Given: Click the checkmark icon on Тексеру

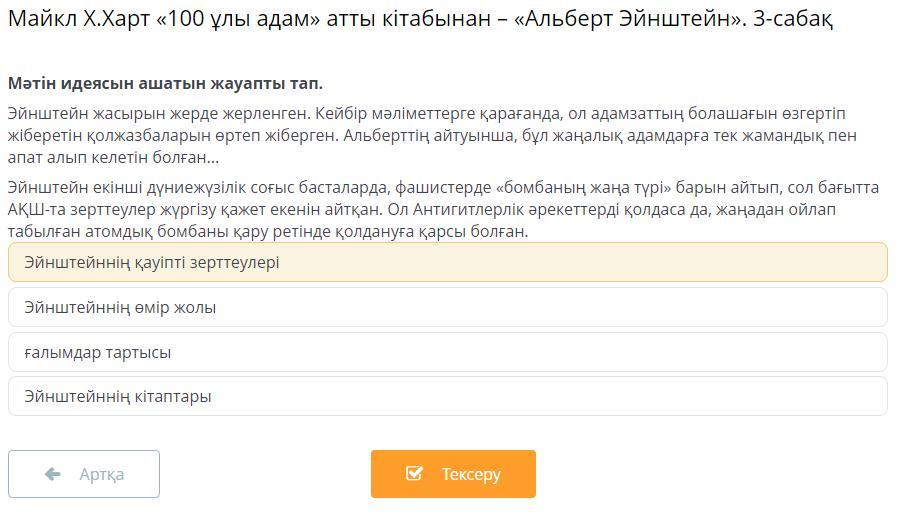Looking at the screenshot, I should [414, 474].
